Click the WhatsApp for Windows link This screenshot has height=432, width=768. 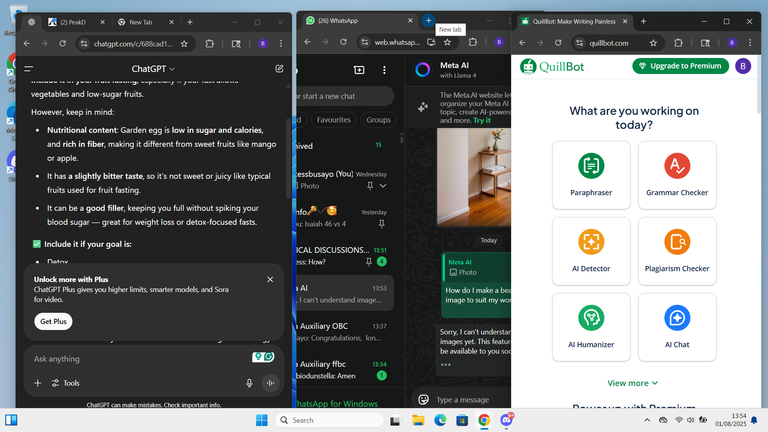click(337, 404)
